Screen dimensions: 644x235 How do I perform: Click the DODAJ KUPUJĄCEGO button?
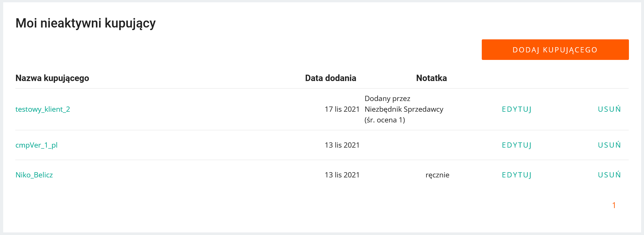pos(555,50)
